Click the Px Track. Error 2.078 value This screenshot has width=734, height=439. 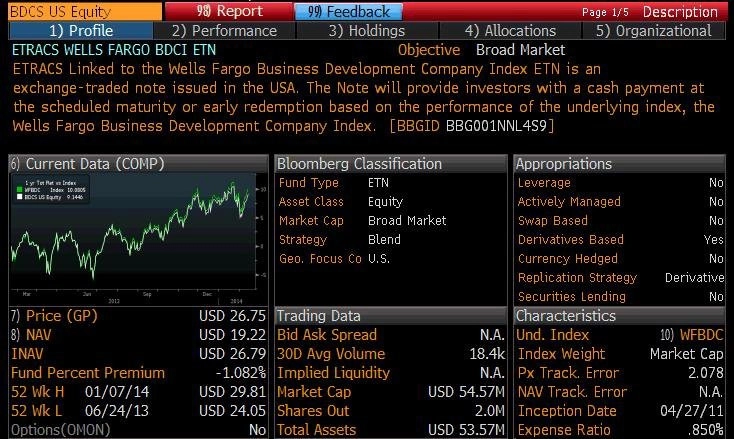[x=705, y=373]
